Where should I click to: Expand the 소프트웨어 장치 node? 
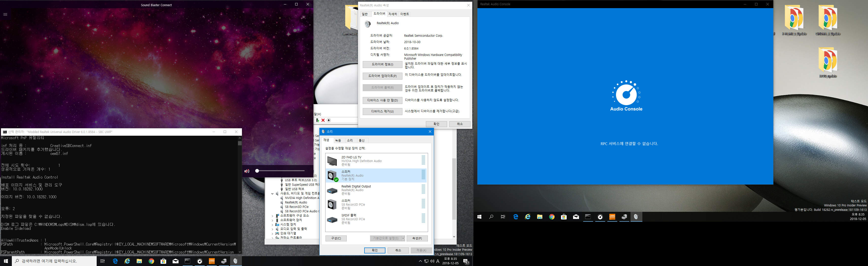point(272,220)
